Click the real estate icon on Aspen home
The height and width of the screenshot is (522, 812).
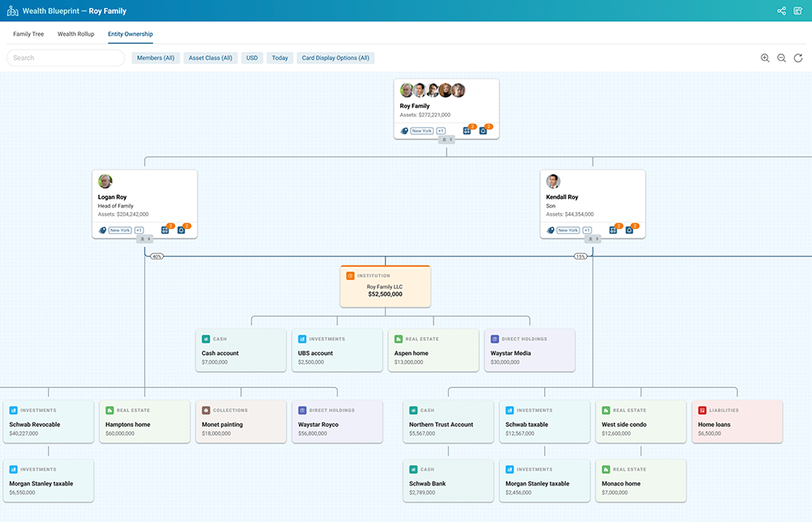click(398, 339)
